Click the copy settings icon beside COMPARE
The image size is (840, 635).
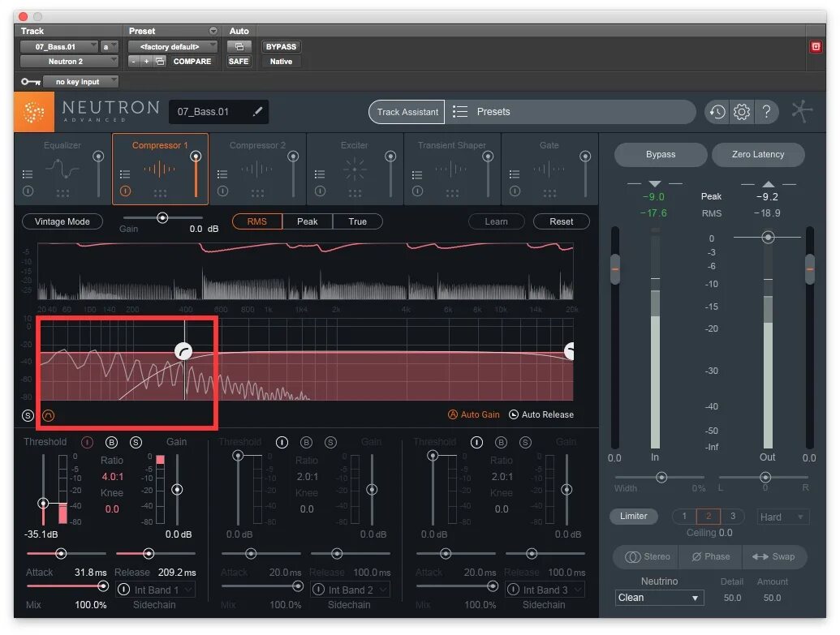160,62
